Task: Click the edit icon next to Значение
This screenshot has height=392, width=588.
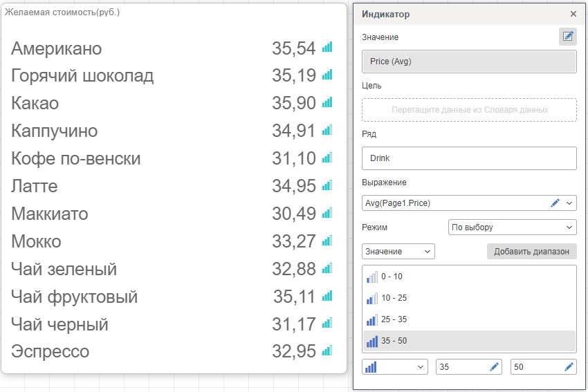Action: pyautogui.click(x=567, y=37)
